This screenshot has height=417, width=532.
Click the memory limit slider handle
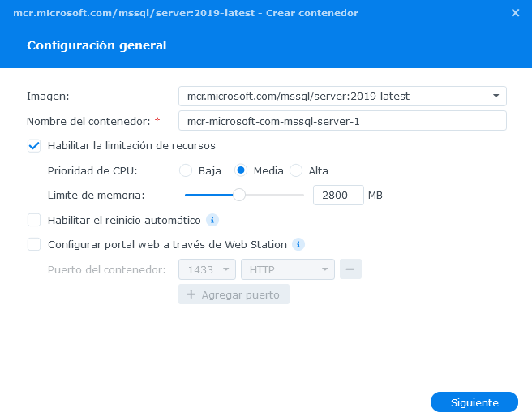pos(239,195)
